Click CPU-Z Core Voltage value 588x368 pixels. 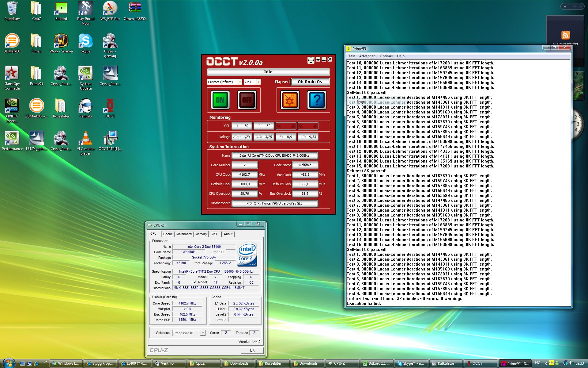pos(225,263)
